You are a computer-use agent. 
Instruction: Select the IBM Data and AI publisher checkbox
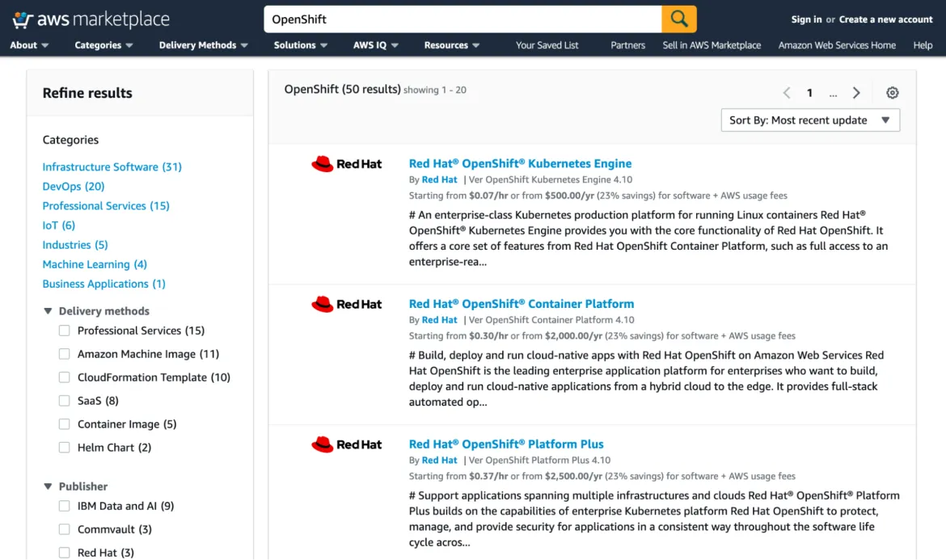[64, 505]
